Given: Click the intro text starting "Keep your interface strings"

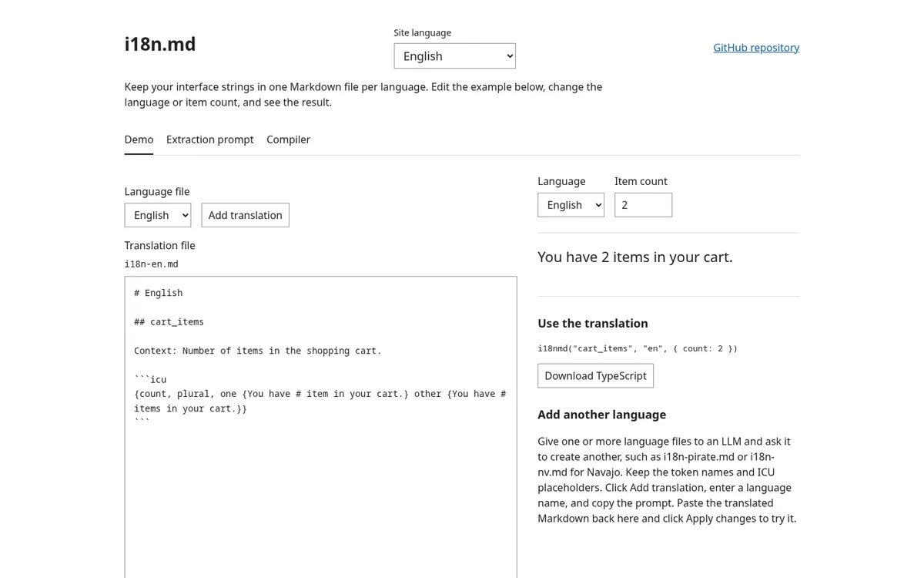Looking at the screenshot, I should click(363, 95).
